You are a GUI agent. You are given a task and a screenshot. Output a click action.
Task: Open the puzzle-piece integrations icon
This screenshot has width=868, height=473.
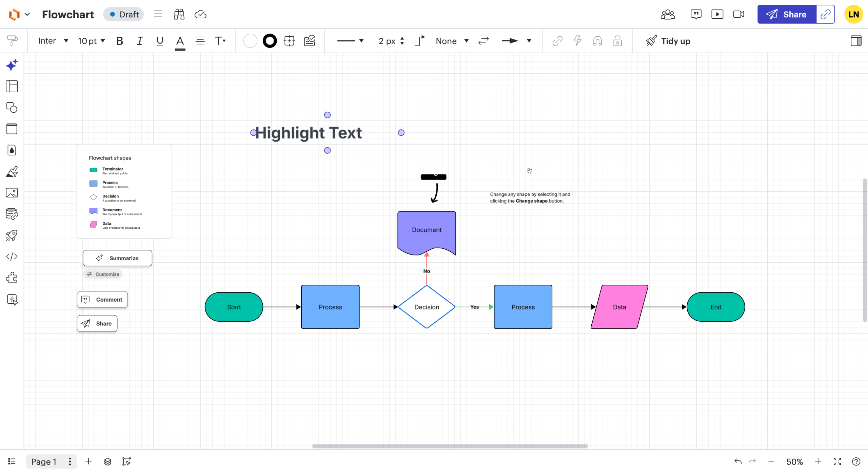(x=12, y=278)
